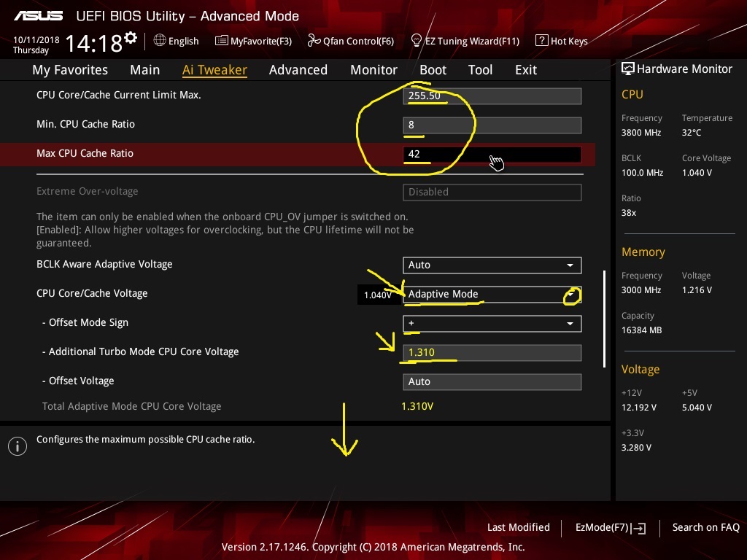747x560 pixels.
Task: Expand the BCLK Aware Adaptive Voltage dropdown
Action: click(492, 265)
